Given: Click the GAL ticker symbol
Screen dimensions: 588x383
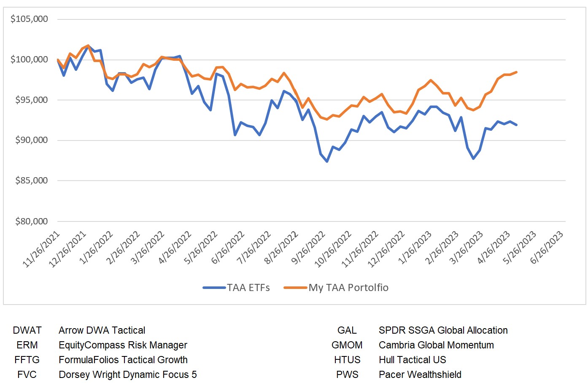Looking at the screenshot, I should tap(347, 330).
